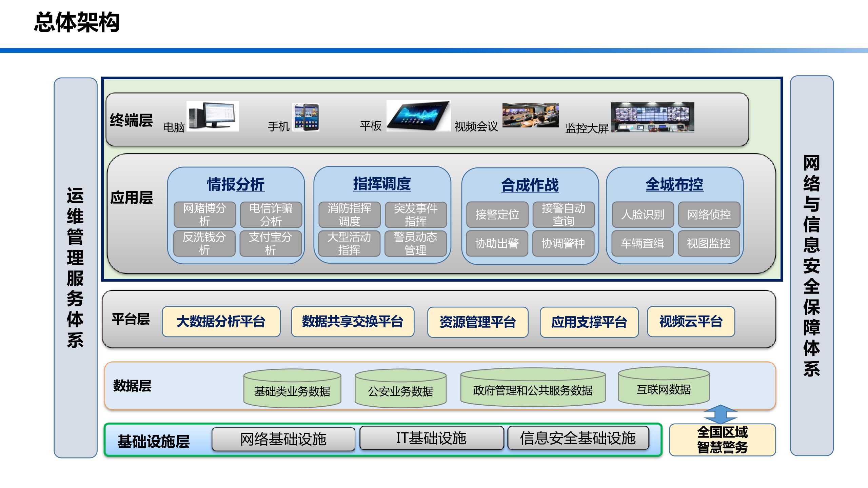Select the 政府管理和公共服务数据 cylinder
The image size is (868, 488).
click(533, 388)
